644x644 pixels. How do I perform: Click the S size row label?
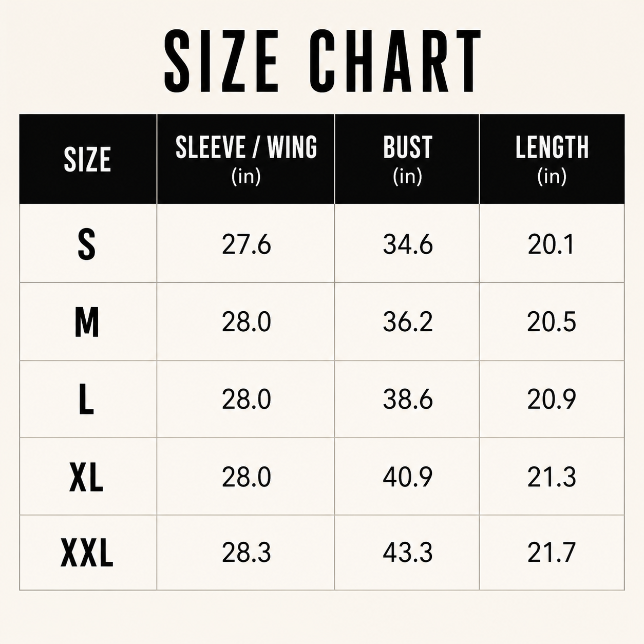tap(86, 244)
